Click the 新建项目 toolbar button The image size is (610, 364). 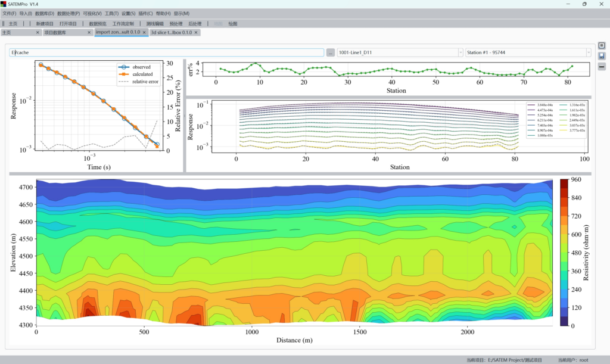[x=45, y=23]
